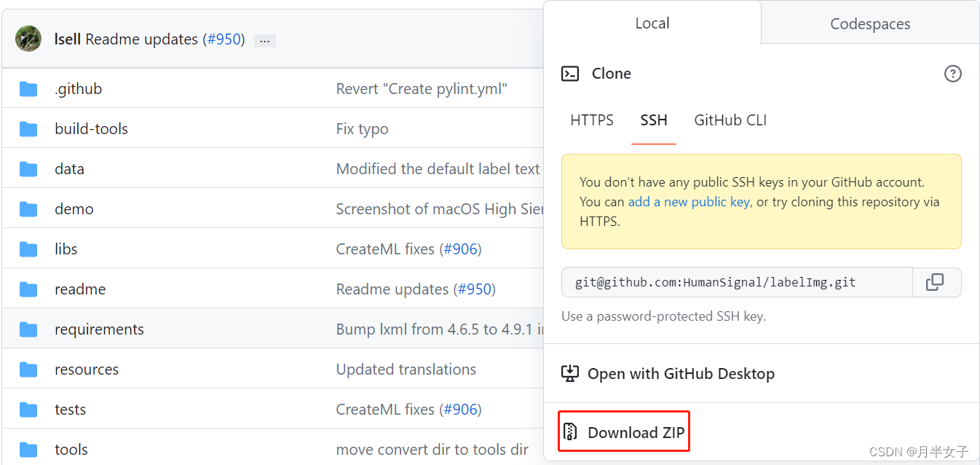Screen dimensions: 980x465
Task: Click the CreateML fixes text in tests row
Action: coord(385,410)
